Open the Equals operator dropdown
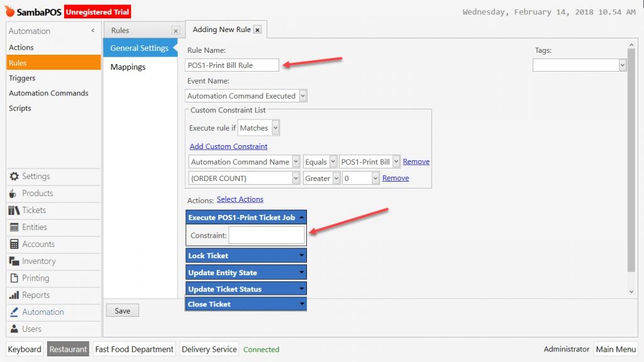 333,162
